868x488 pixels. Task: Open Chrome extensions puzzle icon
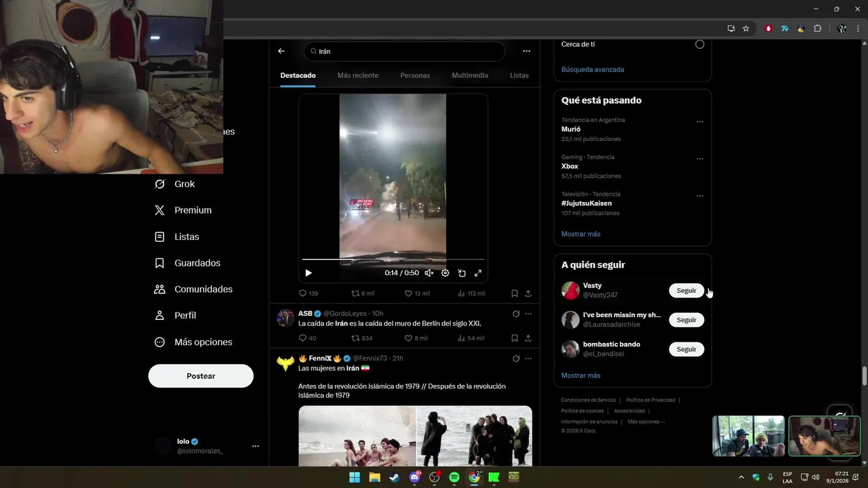(x=817, y=28)
